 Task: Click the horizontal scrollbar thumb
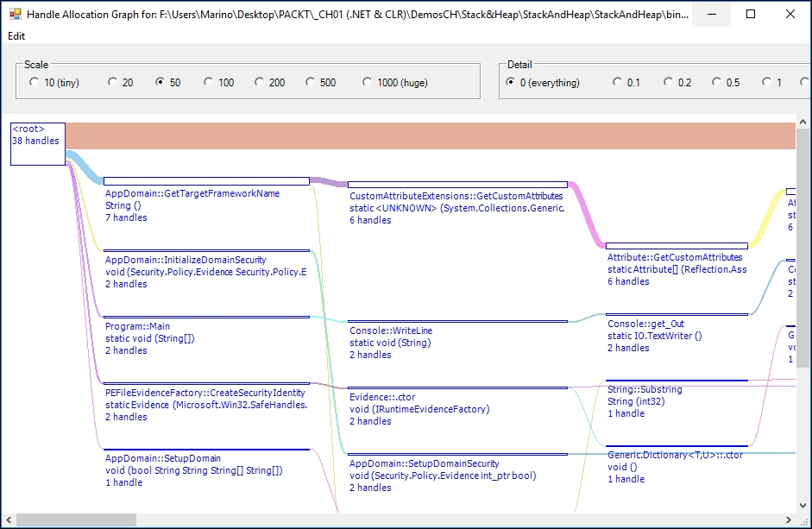coord(76,520)
